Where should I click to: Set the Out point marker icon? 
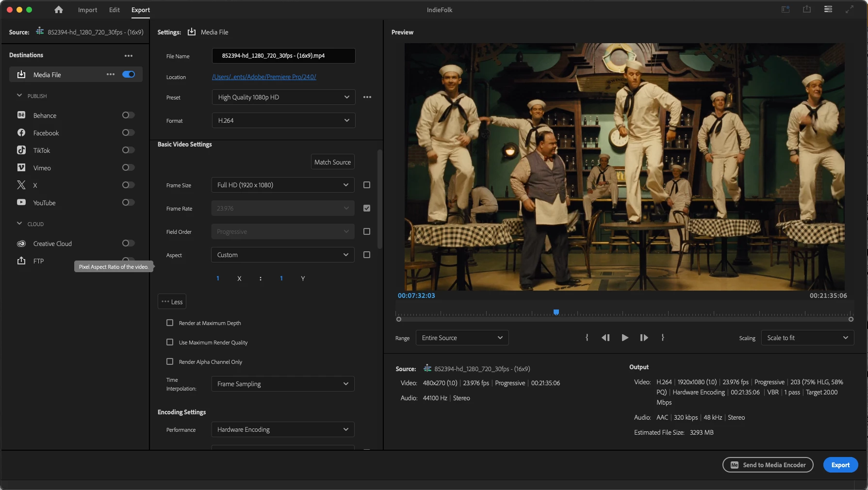click(663, 338)
